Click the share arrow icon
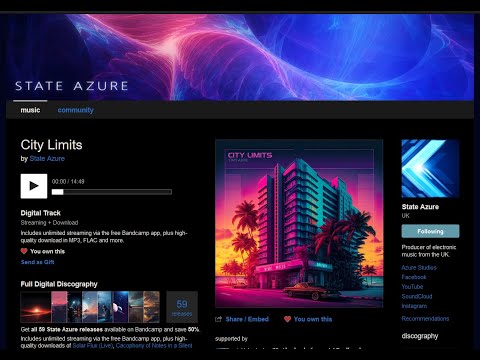 [x=219, y=319]
